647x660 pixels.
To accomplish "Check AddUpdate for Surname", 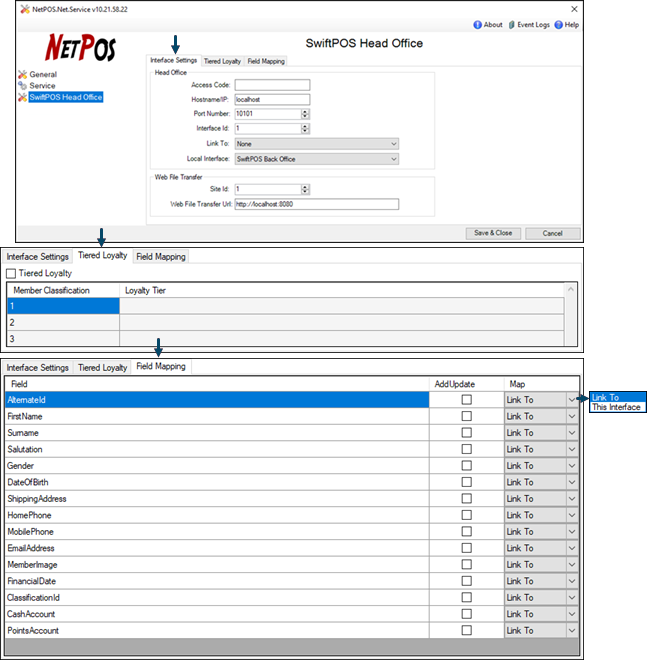I will point(466,433).
